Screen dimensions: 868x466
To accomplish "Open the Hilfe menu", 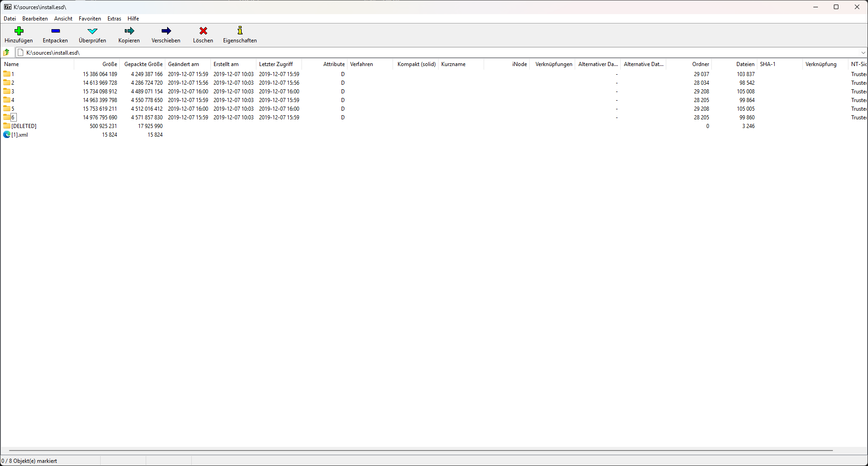I will point(133,19).
